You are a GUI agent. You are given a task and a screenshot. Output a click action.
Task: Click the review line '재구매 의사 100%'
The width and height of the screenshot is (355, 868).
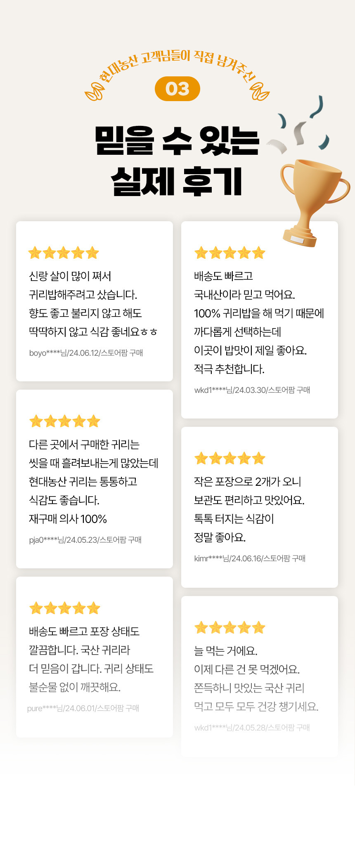click(68, 519)
